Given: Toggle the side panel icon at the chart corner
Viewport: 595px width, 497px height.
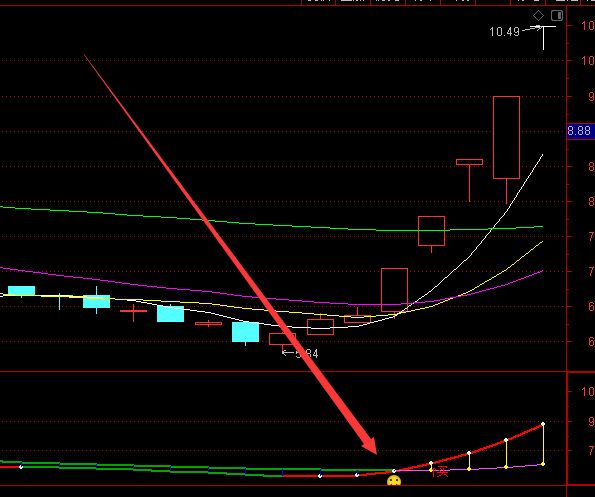Looking at the screenshot, I should click(557, 16).
